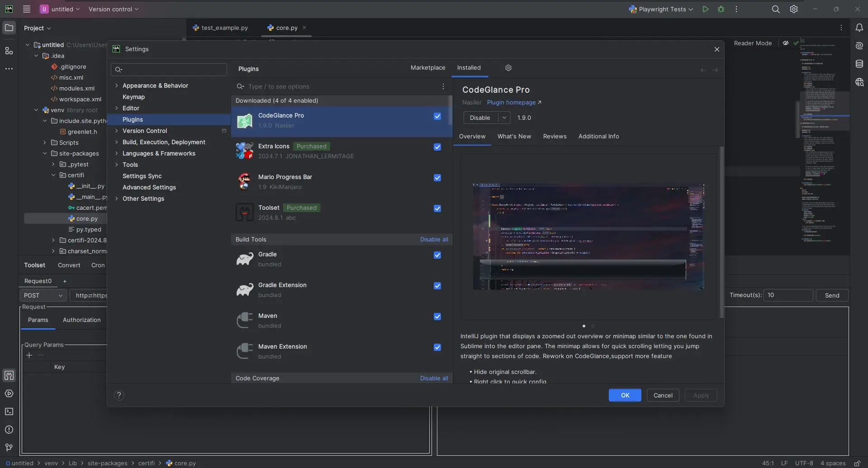The width and height of the screenshot is (868, 468).
Task: Click the plugin search field
Action: [337, 86]
